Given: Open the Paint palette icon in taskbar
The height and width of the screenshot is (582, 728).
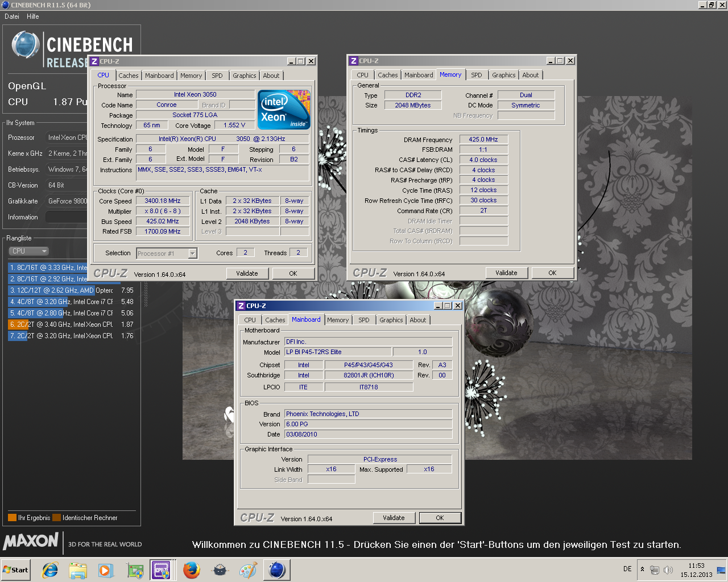Looking at the screenshot, I should tap(248, 570).
